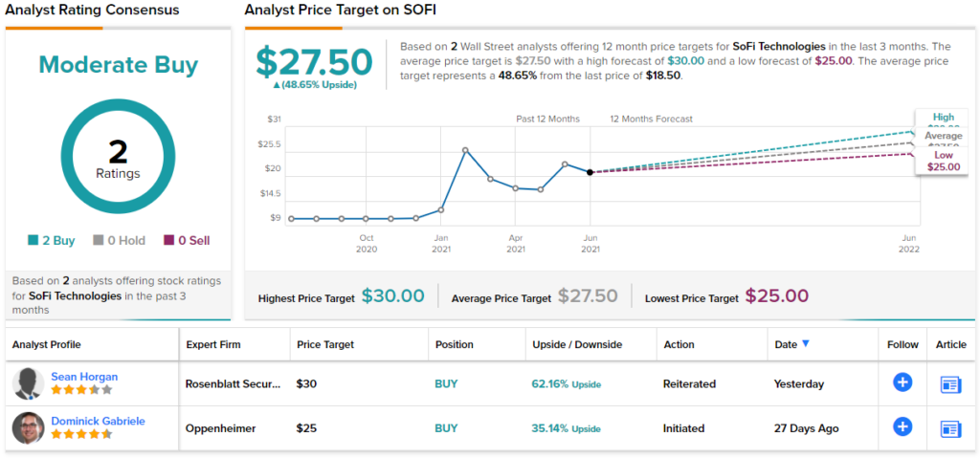Open Sean Horgan's article icon
The width and height of the screenshot is (980, 458).
pos(950,384)
